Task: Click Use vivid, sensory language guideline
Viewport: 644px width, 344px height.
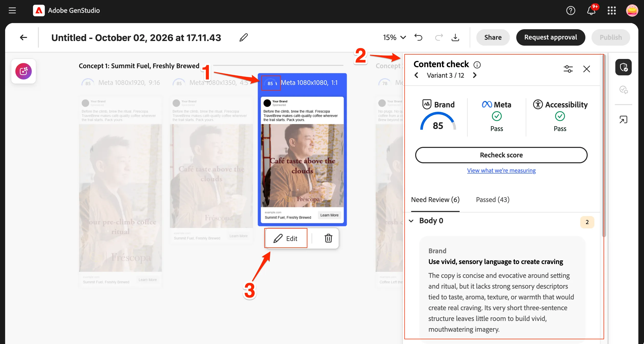Action: [x=496, y=262]
